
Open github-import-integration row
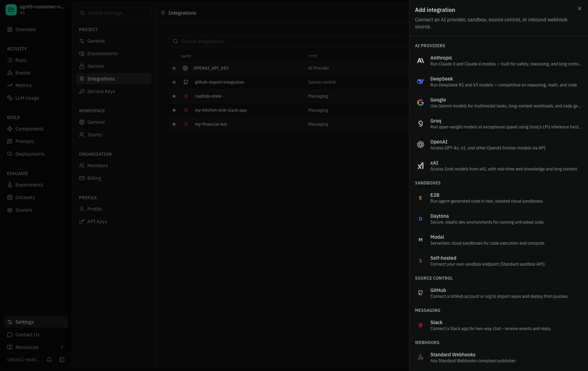click(289, 82)
